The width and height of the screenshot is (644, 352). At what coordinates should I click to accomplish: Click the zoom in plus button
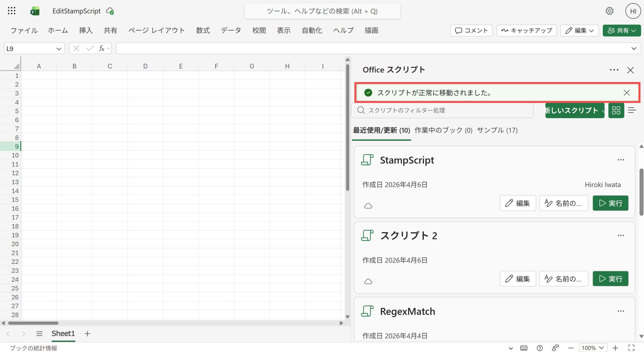click(615, 348)
